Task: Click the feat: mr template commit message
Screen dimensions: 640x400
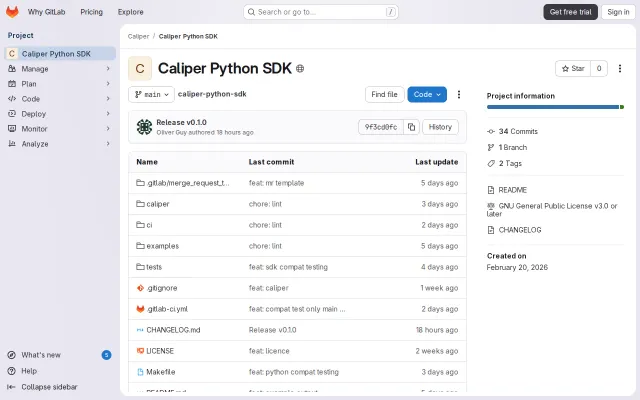Action: [x=276, y=183]
